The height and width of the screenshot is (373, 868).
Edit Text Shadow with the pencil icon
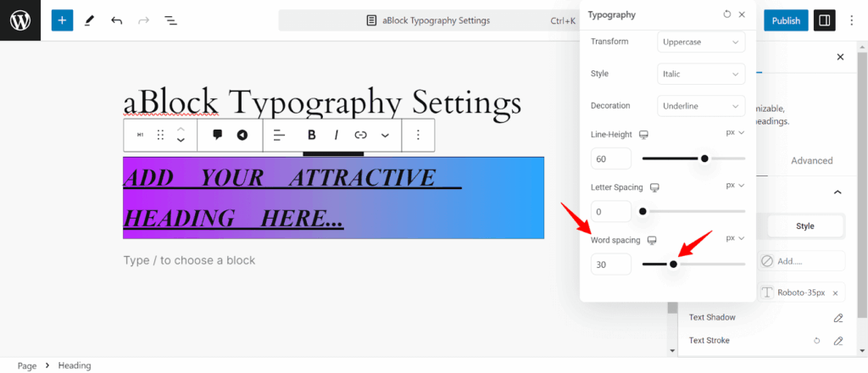tap(838, 318)
